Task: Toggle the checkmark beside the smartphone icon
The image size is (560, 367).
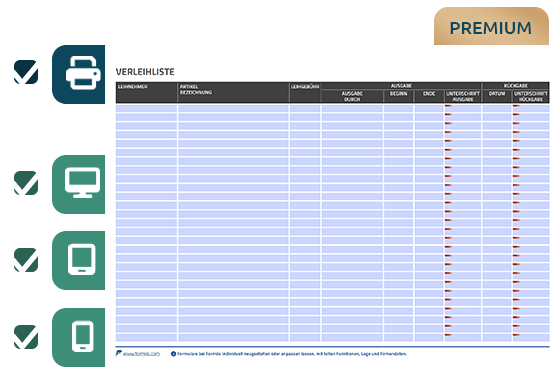Action: click(x=26, y=337)
